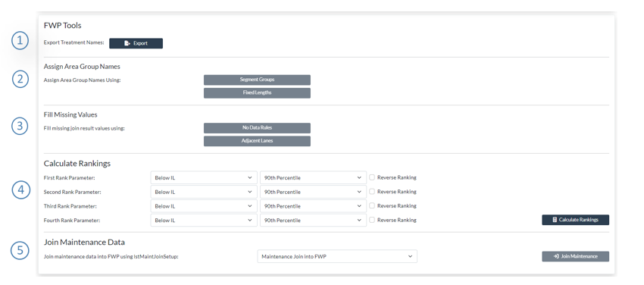Image resolution: width=644 pixels, height=285 pixels.
Task: Open Third Rank Parameter Below IL dropdown
Action: point(204,205)
